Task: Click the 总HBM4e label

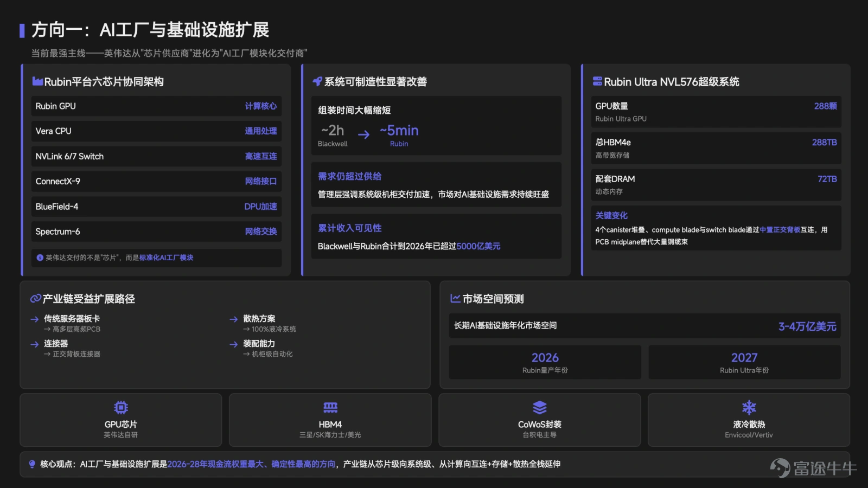Action: [613, 143]
